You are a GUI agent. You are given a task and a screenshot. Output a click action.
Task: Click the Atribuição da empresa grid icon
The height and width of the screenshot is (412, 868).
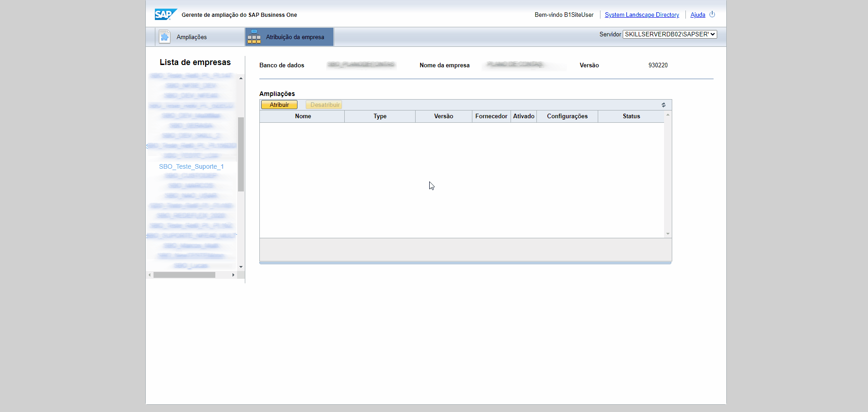click(254, 37)
